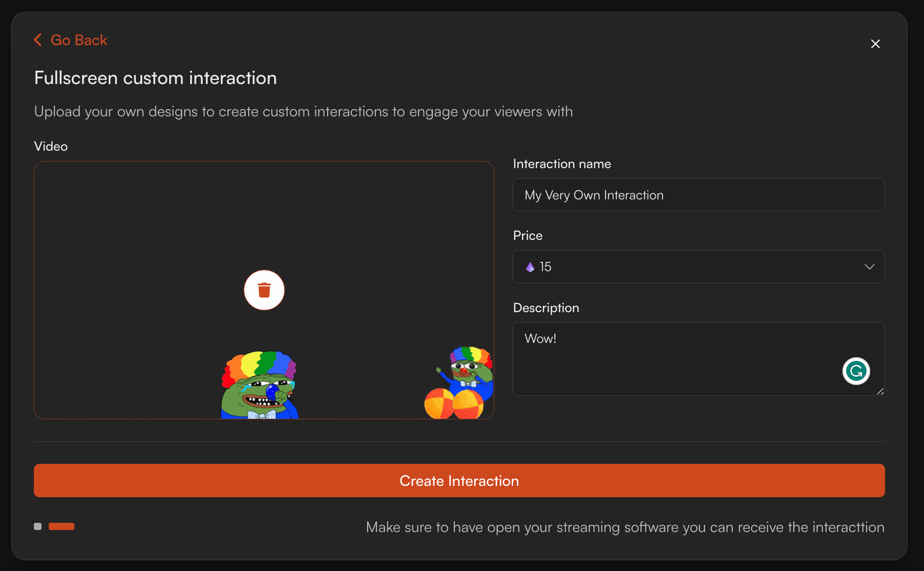Open the Price dropdown showing 15
The height and width of the screenshot is (571, 924).
tap(698, 267)
